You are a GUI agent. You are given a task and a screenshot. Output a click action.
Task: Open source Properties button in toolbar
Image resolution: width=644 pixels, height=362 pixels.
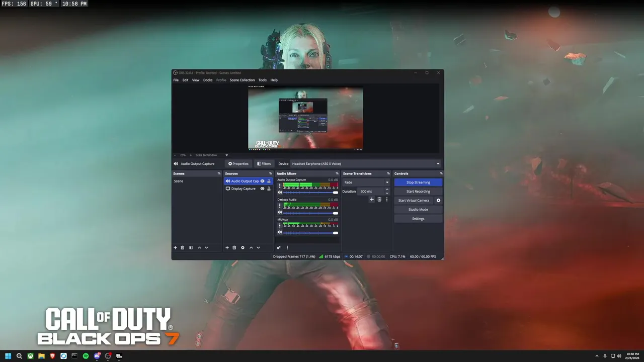(x=238, y=163)
